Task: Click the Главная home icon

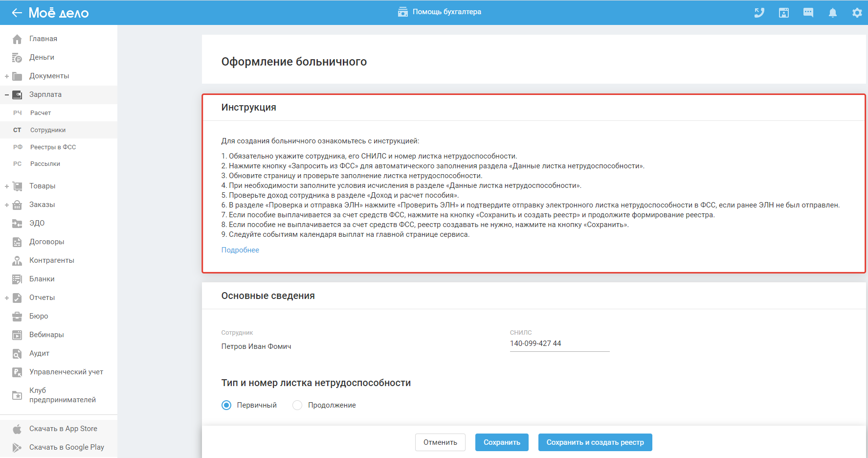Action: [17, 39]
